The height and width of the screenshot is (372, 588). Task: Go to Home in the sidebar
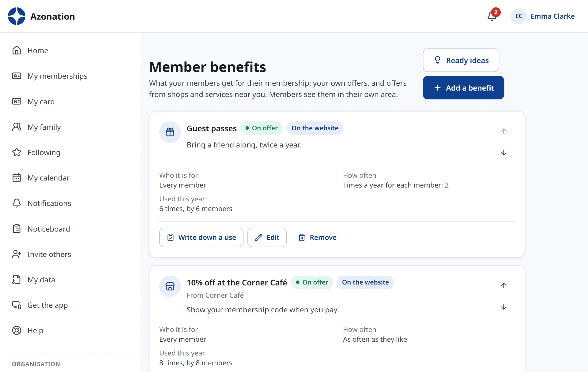click(x=70, y=50)
